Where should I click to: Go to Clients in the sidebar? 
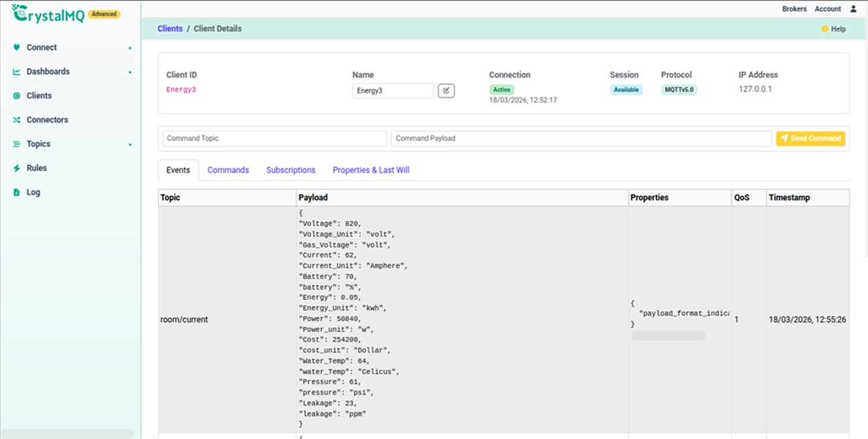tap(39, 96)
